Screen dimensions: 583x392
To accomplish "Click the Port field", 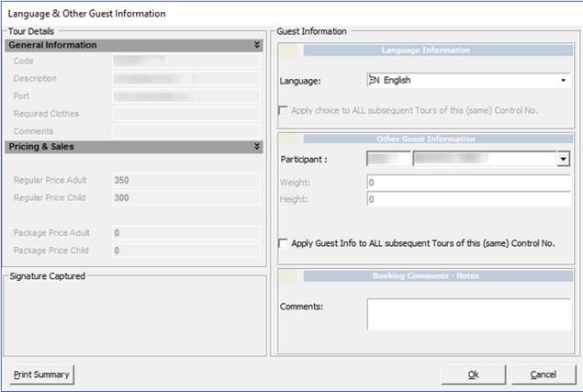I will tap(185, 96).
